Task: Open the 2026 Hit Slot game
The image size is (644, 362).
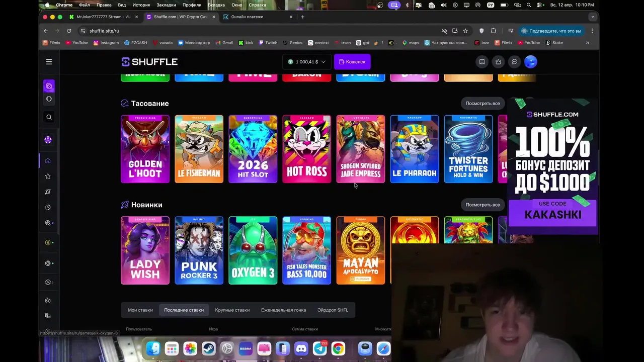Action: (253, 149)
